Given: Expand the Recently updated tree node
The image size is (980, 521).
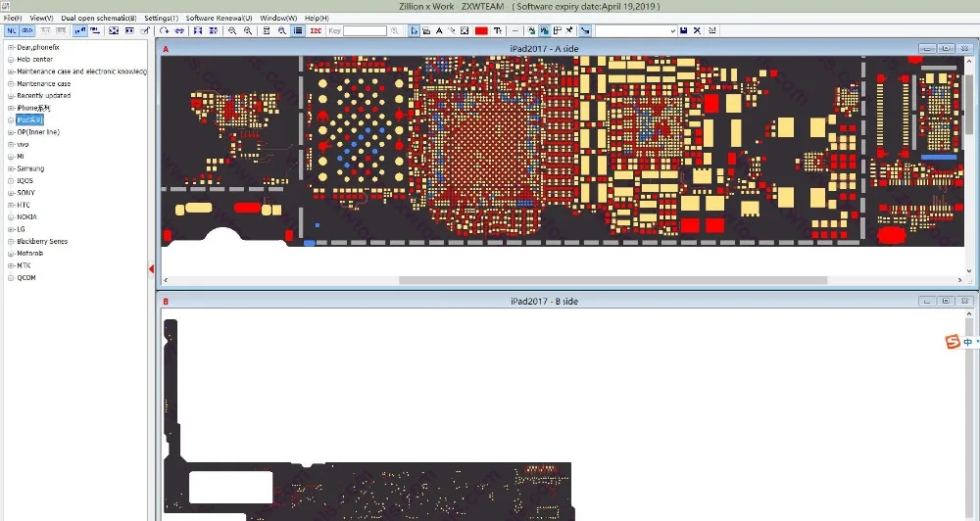Looking at the screenshot, I should pyautogui.click(x=11, y=96).
